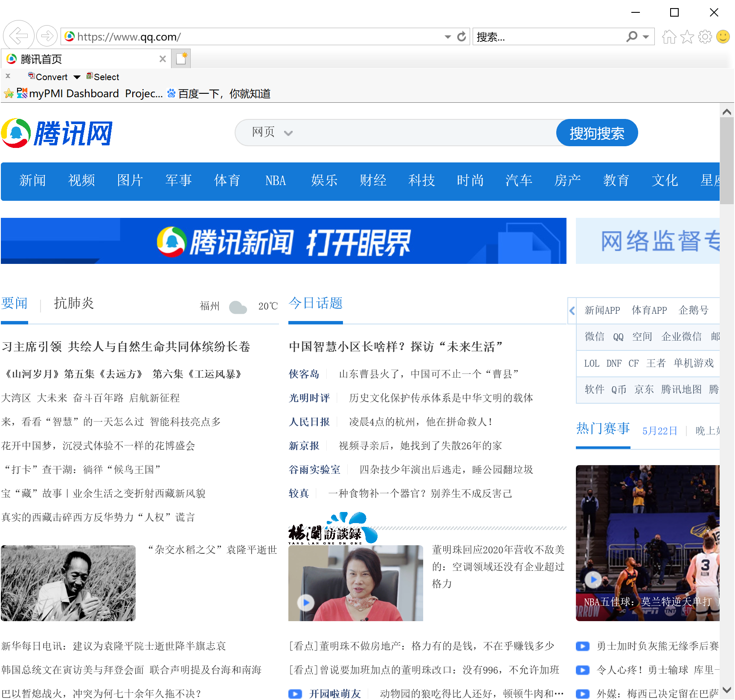Image resolution: width=735 pixels, height=700 pixels.
Task: Click the 腾讯网 logo
Action: 57,133
